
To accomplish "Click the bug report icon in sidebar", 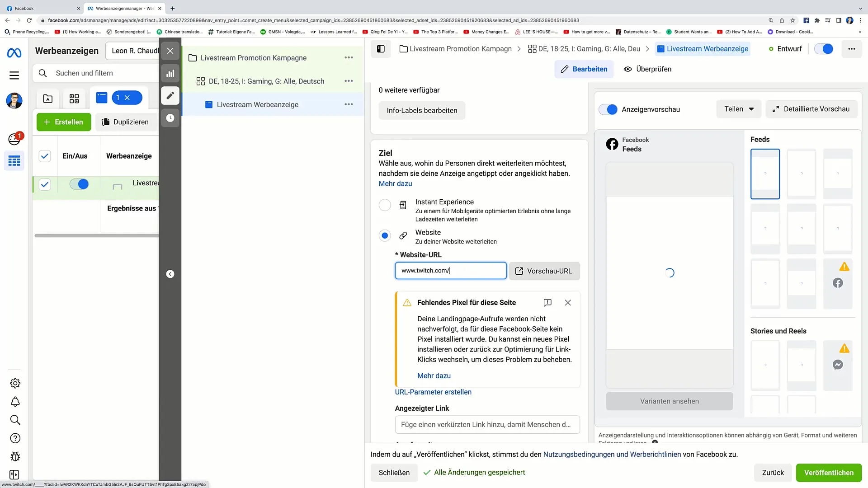I will click(x=15, y=456).
